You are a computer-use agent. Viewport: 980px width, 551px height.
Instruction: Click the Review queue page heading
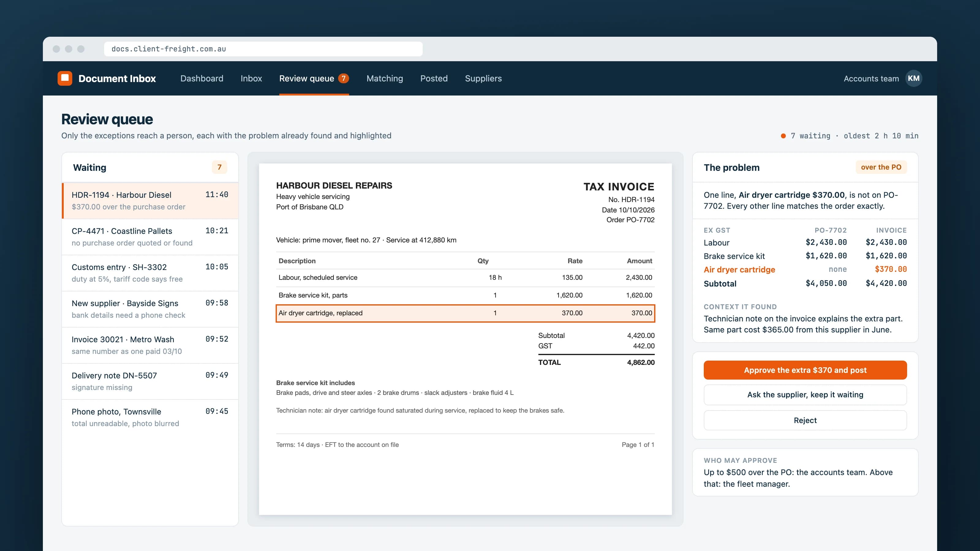[107, 119]
